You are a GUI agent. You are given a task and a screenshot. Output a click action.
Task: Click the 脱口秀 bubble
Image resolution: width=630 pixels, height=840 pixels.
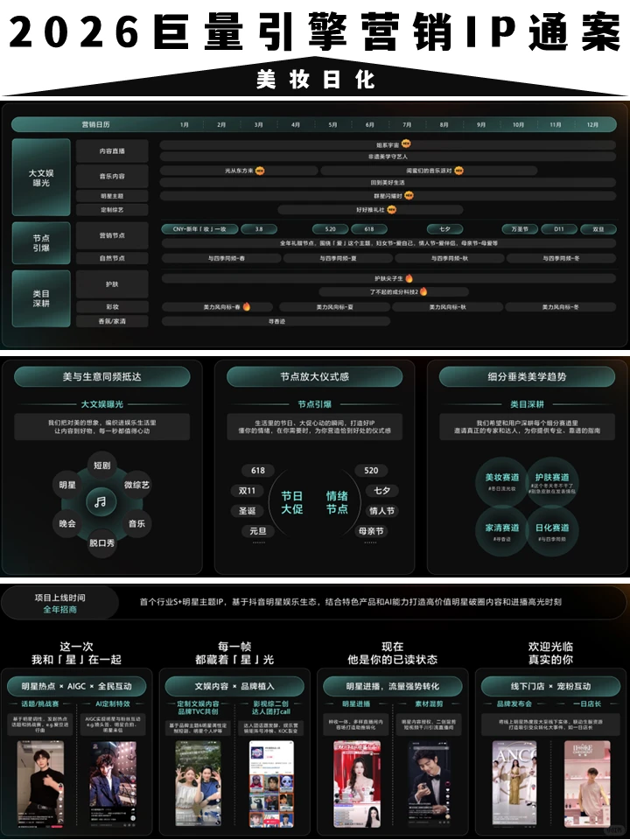[x=101, y=542]
